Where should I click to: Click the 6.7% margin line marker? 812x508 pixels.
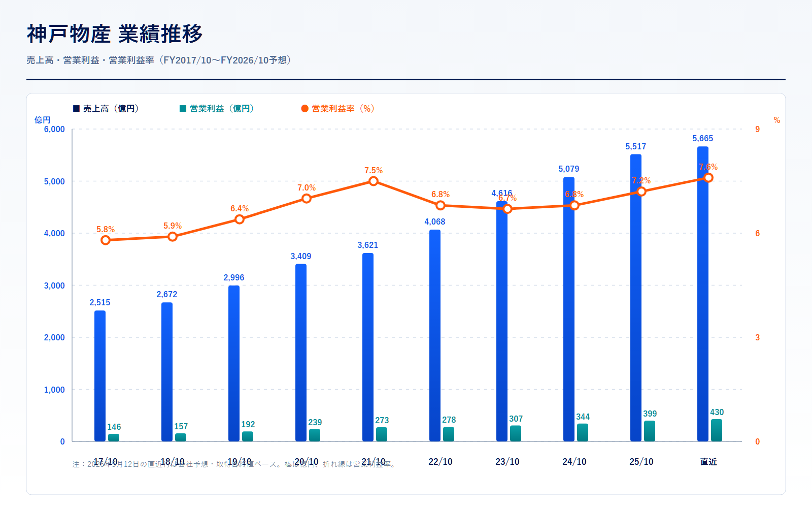507,209
